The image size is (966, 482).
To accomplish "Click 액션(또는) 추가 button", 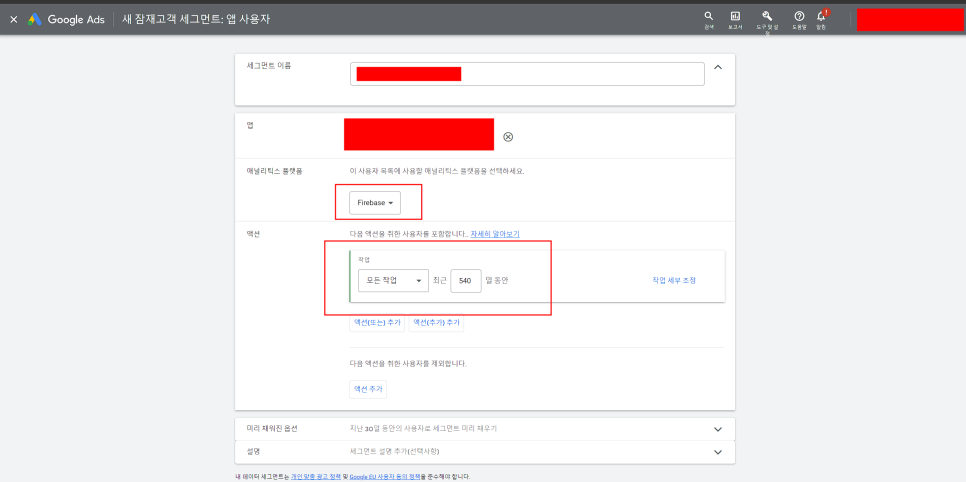I will point(377,322).
